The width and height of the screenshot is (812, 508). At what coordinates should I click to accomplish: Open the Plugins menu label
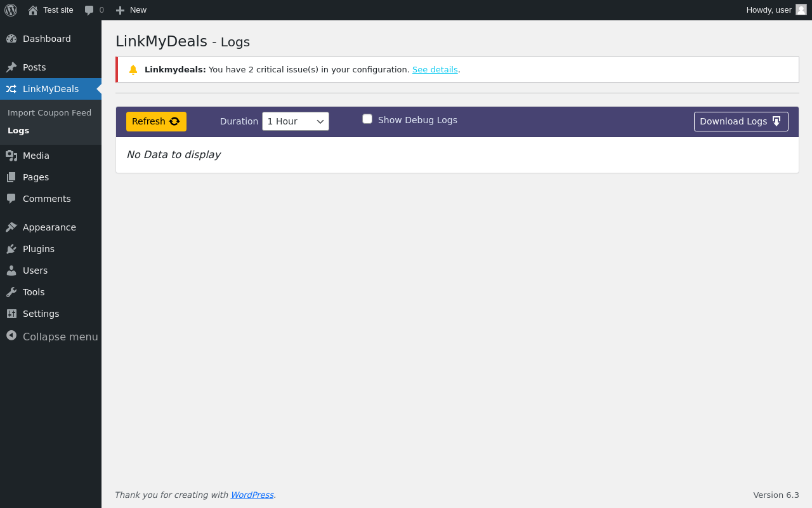(x=39, y=249)
